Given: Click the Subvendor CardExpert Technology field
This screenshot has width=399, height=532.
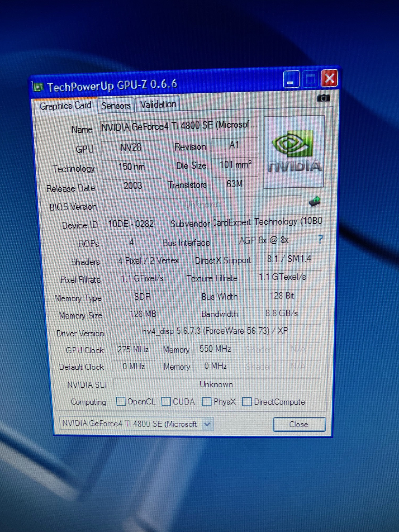Looking at the screenshot, I should 268,222.
